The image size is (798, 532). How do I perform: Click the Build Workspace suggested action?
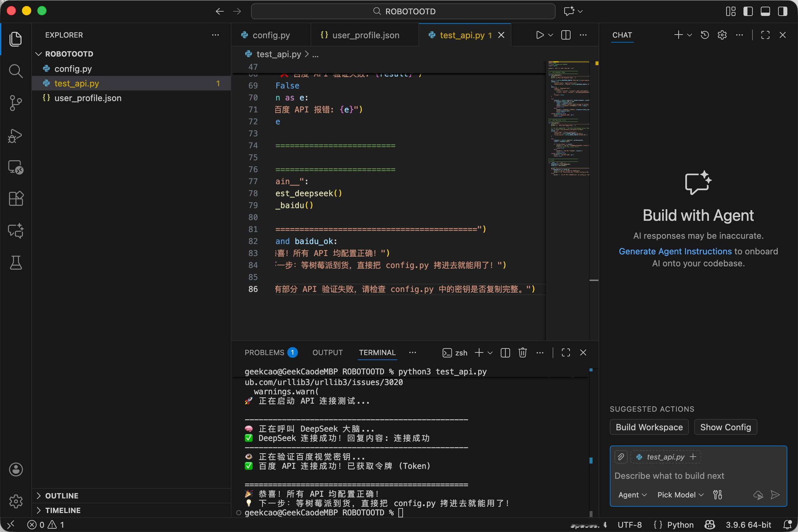[649, 427]
